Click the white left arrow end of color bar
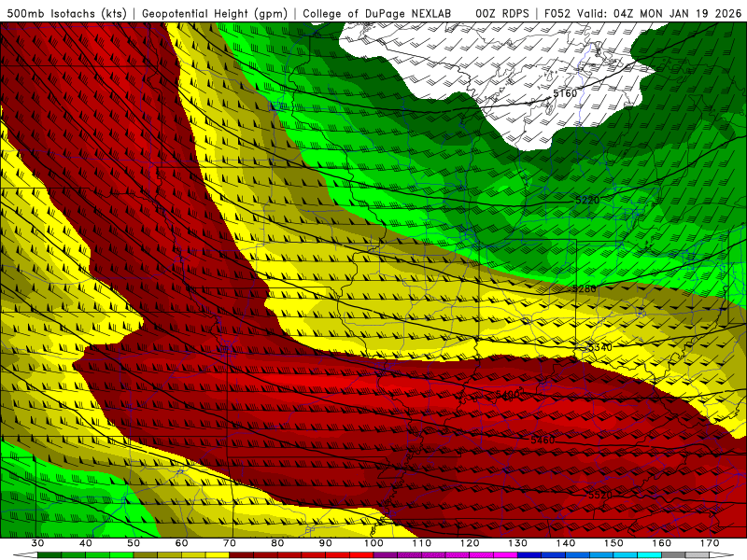Viewport: 747px width, 560px height. click(x=25, y=555)
